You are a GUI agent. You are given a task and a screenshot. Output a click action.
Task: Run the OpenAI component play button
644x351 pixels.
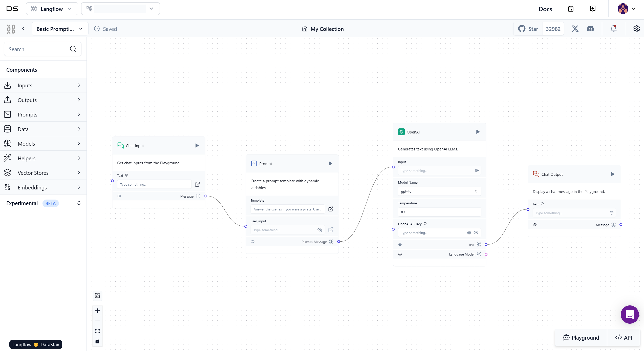(478, 132)
